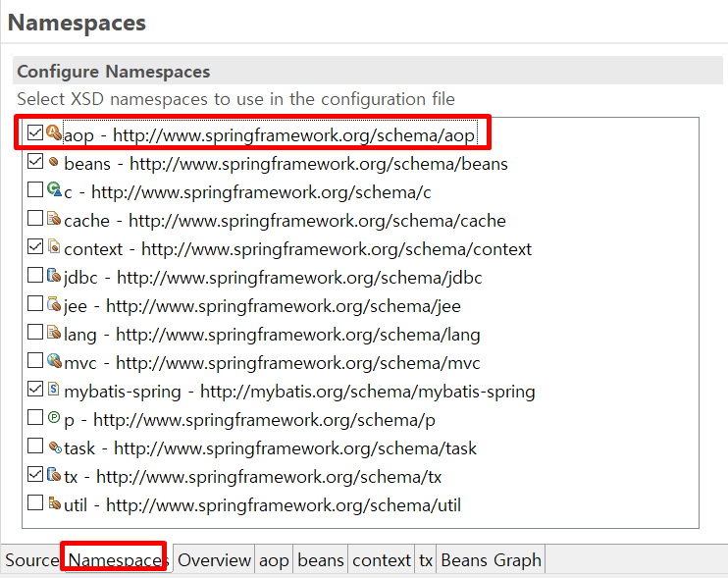Select the p schema URL row text

click(249, 420)
